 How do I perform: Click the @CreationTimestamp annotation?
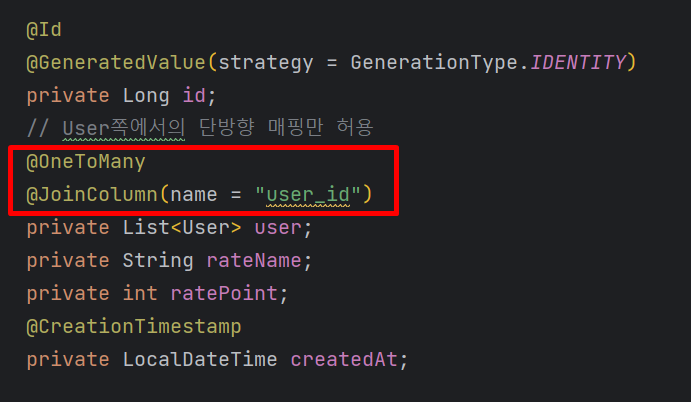tap(134, 327)
